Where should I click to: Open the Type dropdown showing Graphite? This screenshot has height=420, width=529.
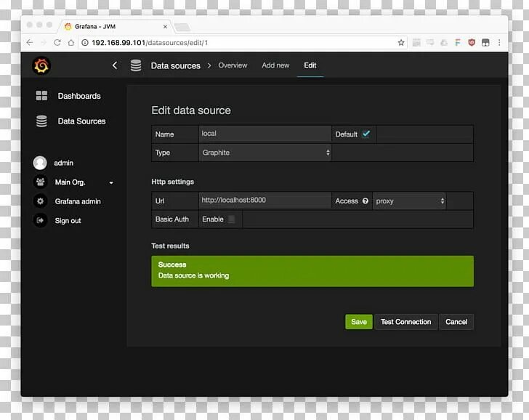coord(265,153)
